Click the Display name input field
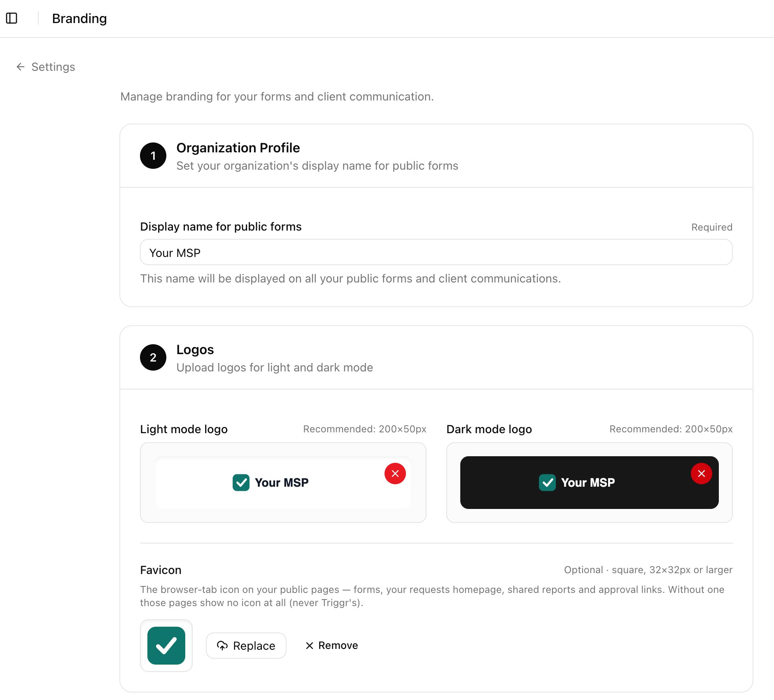This screenshot has width=774, height=700. [x=436, y=252]
